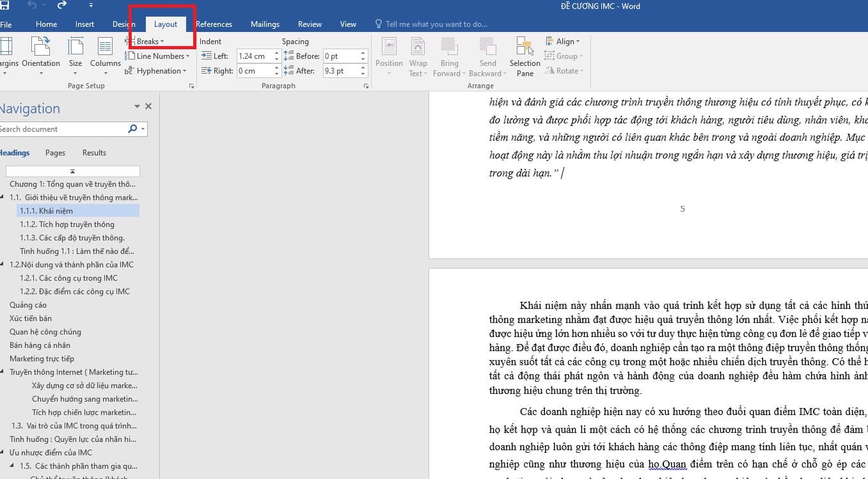Open the Line Numbers dropdown
Viewport: 868px width, 479px height.
[157, 56]
